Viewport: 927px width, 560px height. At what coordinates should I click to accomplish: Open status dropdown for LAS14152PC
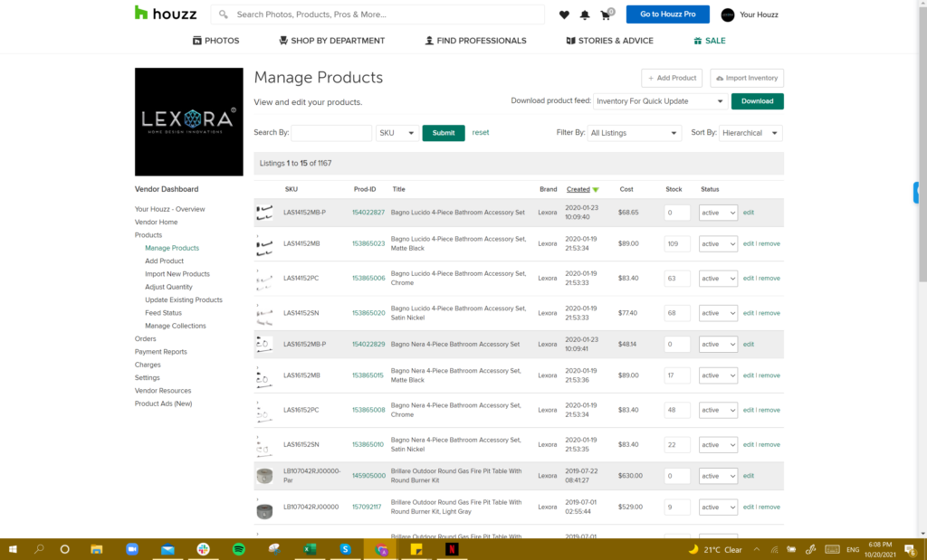[x=718, y=279]
